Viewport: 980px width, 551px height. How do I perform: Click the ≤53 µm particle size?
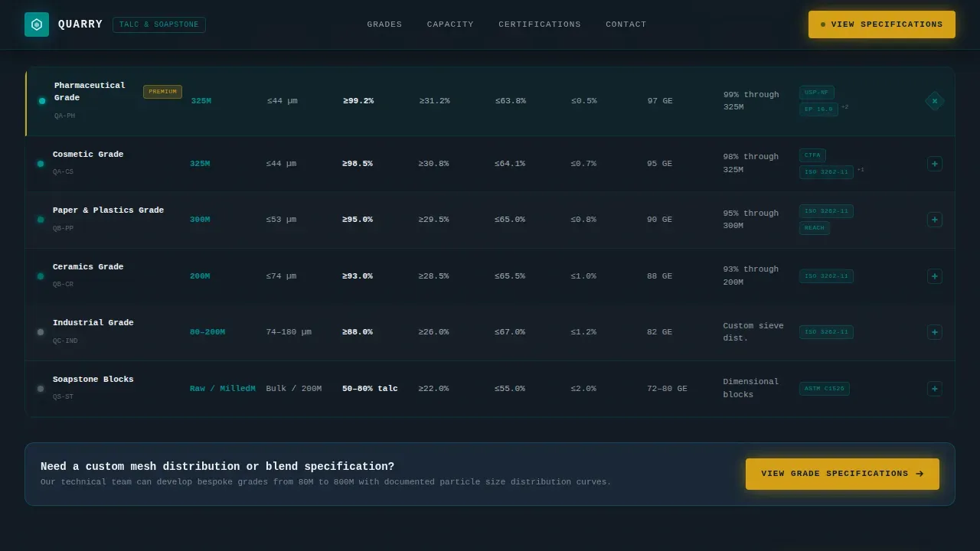pos(281,220)
